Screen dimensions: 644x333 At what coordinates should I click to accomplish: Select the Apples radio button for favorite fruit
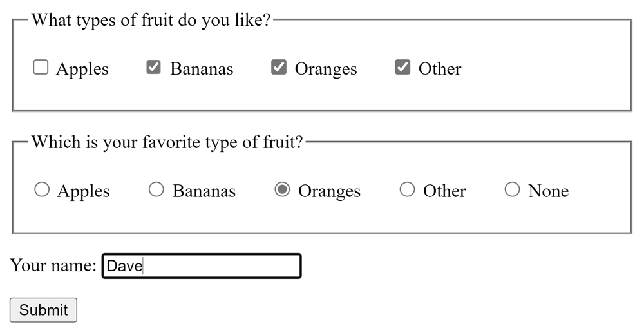pyautogui.click(x=42, y=189)
